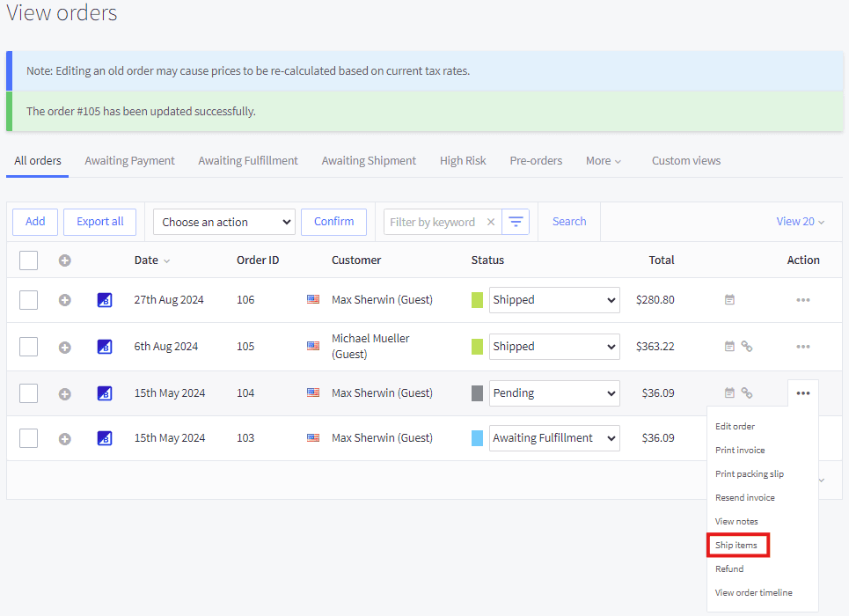The width and height of the screenshot is (849, 616).
Task: Expand order 103 details plus icon
Action: point(65,439)
